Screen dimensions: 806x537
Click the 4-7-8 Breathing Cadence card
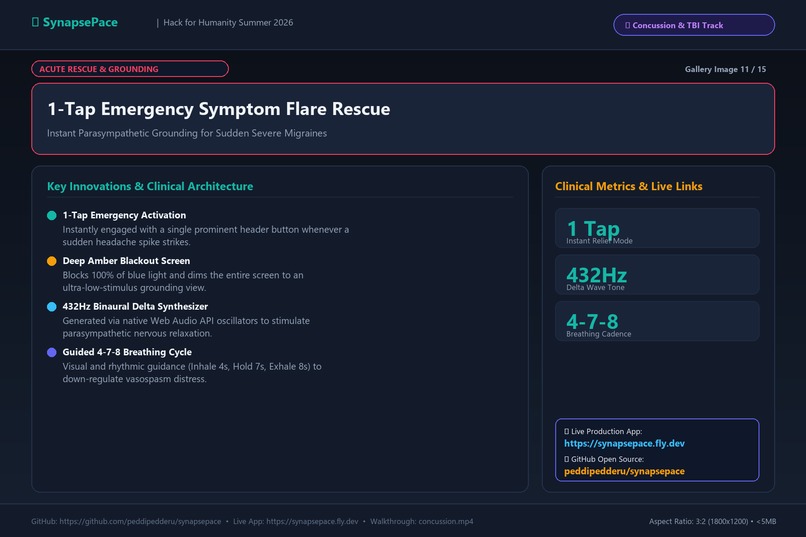[657, 321]
